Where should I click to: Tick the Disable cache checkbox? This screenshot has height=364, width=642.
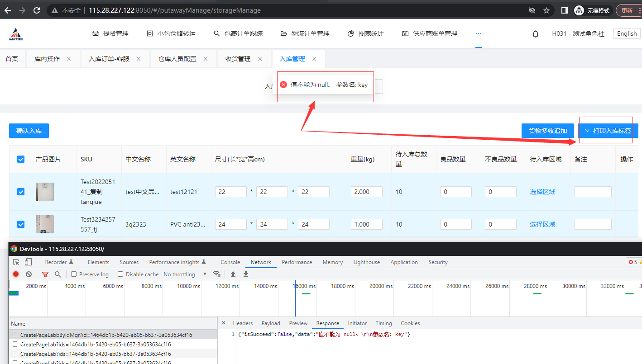coord(120,274)
